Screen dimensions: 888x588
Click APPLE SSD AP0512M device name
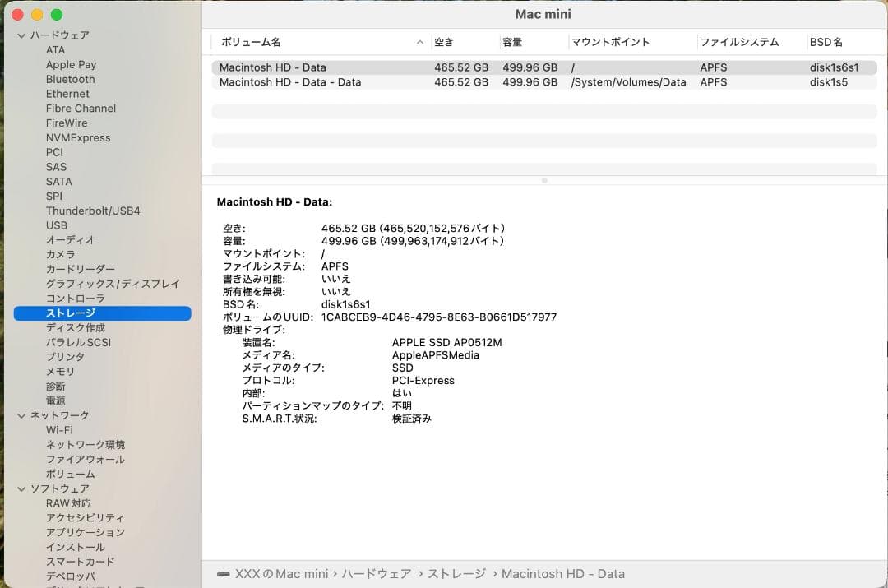click(x=446, y=343)
